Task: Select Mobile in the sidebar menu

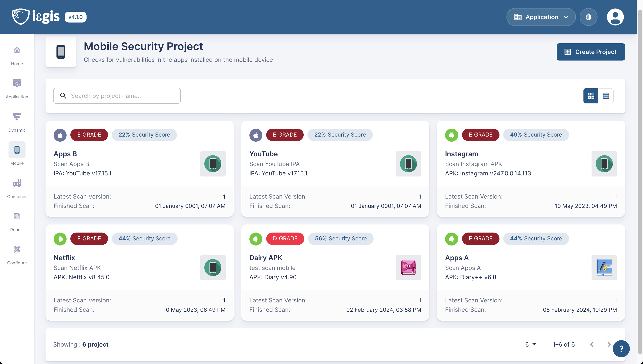Action: point(17,150)
